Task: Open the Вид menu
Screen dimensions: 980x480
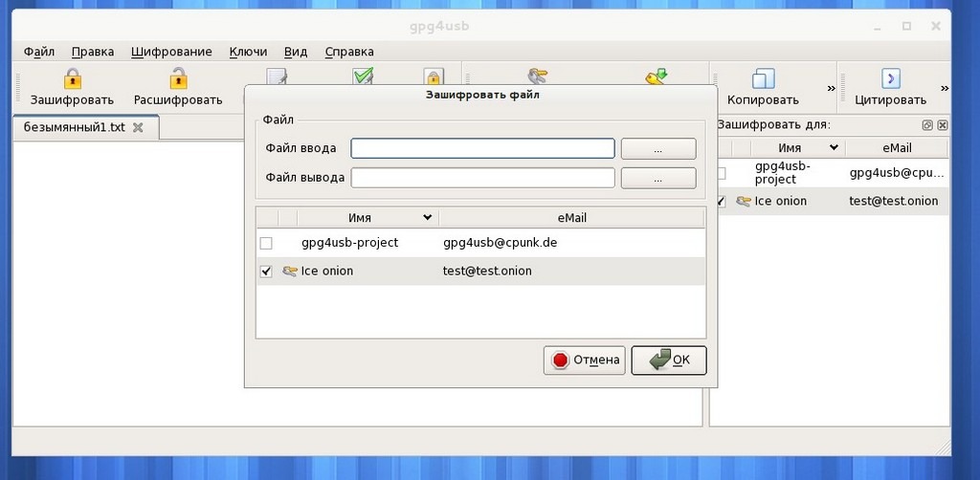Action: 296,52
